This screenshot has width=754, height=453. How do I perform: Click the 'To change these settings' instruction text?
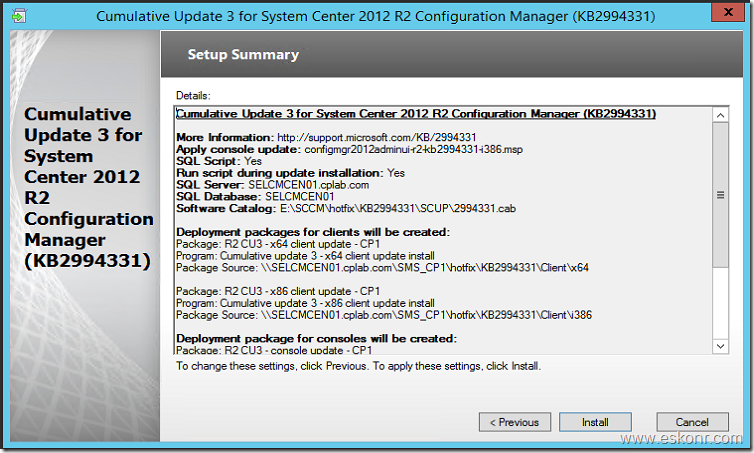pyautogui.click(x=358, y=366)
